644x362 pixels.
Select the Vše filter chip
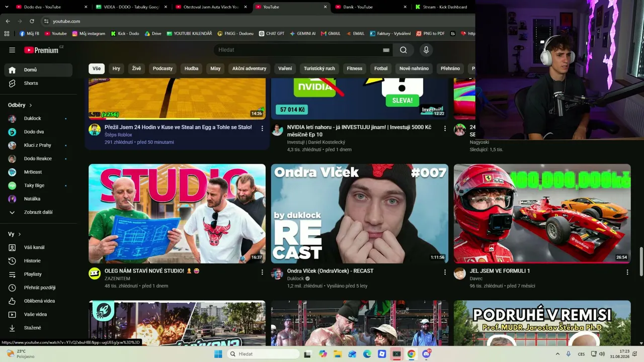pos(97,68)
